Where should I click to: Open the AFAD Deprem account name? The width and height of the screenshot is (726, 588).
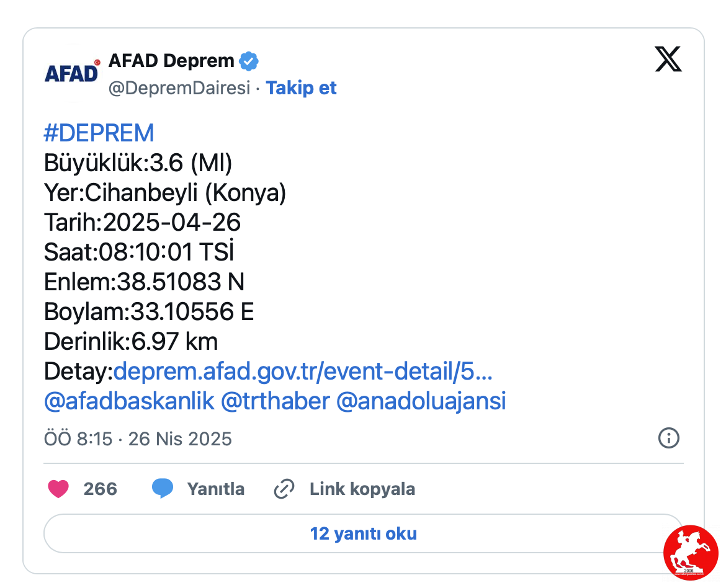pyautogui.click(x=171, y=61)
